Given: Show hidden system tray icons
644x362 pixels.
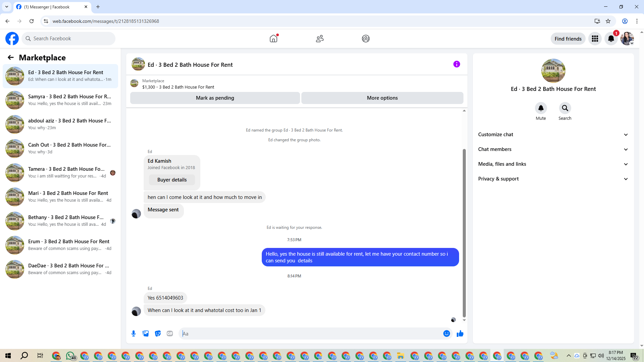Looking at the screenshot, I should point(568,356).
